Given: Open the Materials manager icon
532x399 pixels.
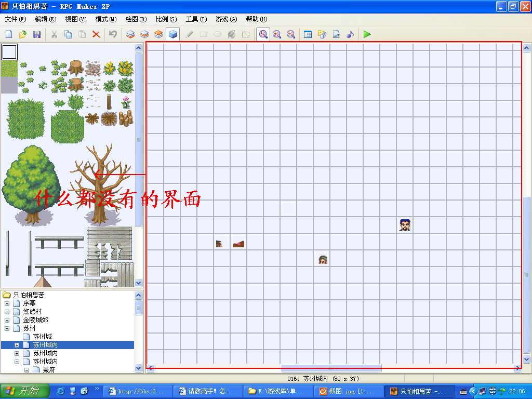Looking at the screenshot, I should 322,34.
